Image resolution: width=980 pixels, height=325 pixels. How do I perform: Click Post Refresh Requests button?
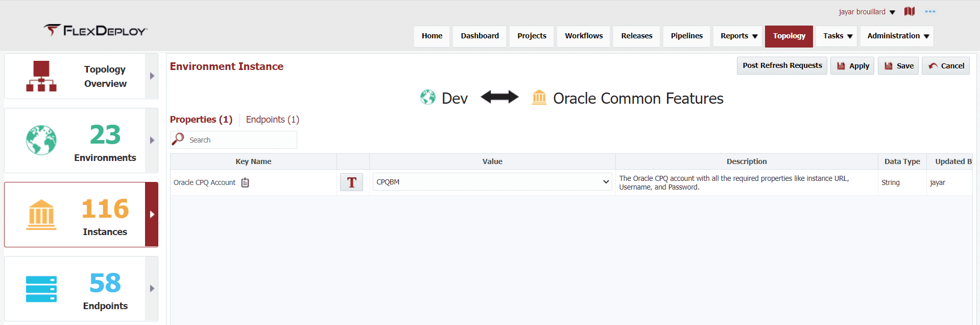(782, 65)
